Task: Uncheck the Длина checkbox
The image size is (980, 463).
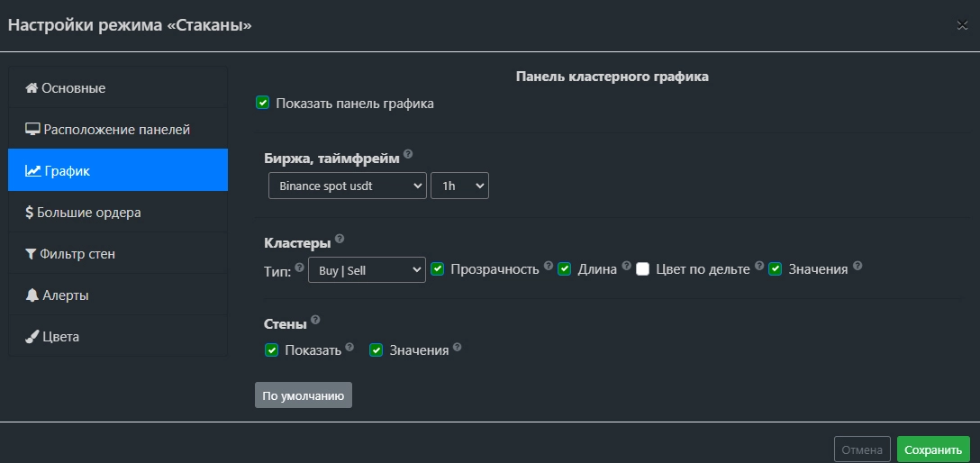Action: click(565, 269)
